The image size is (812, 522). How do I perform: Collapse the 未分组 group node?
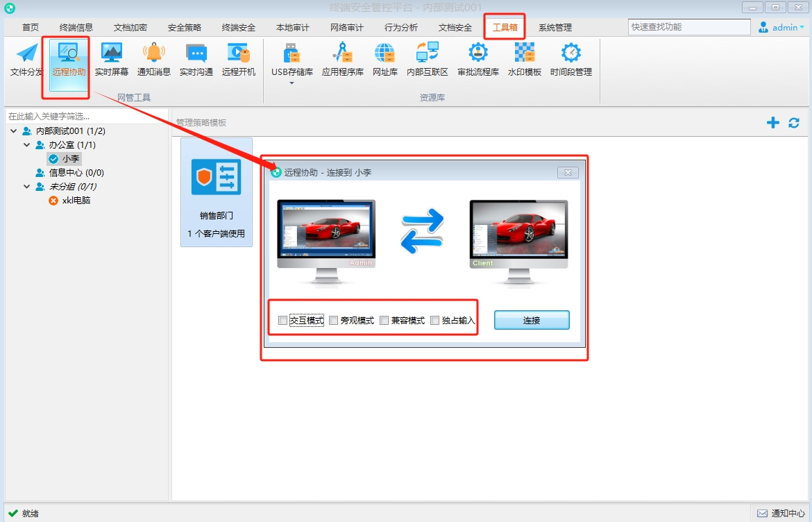(27, 187)
